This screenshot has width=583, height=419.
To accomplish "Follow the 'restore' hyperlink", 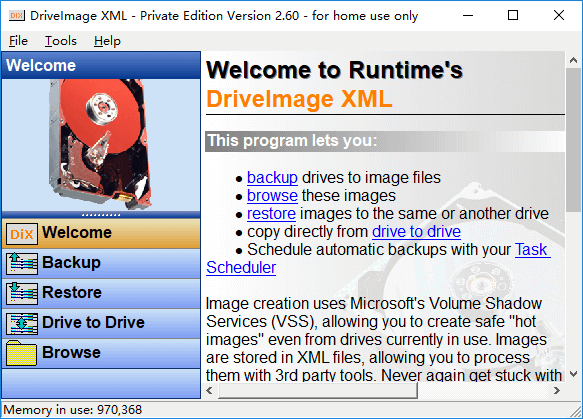I will (271, 214).
